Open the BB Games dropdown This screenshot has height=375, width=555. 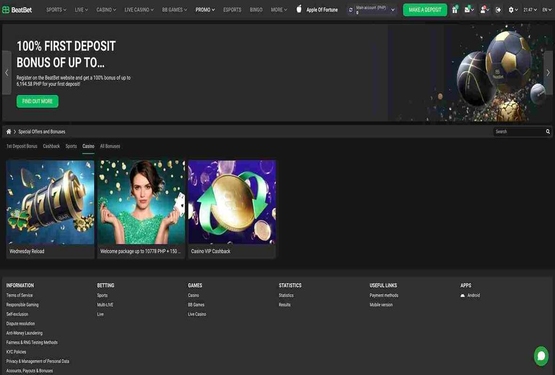[174, 10]
